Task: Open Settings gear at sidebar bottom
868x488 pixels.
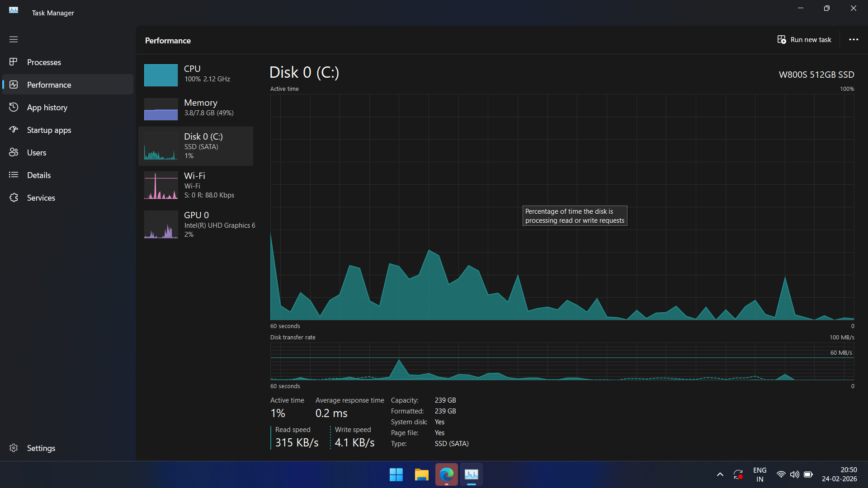Action: pos(14,448)
